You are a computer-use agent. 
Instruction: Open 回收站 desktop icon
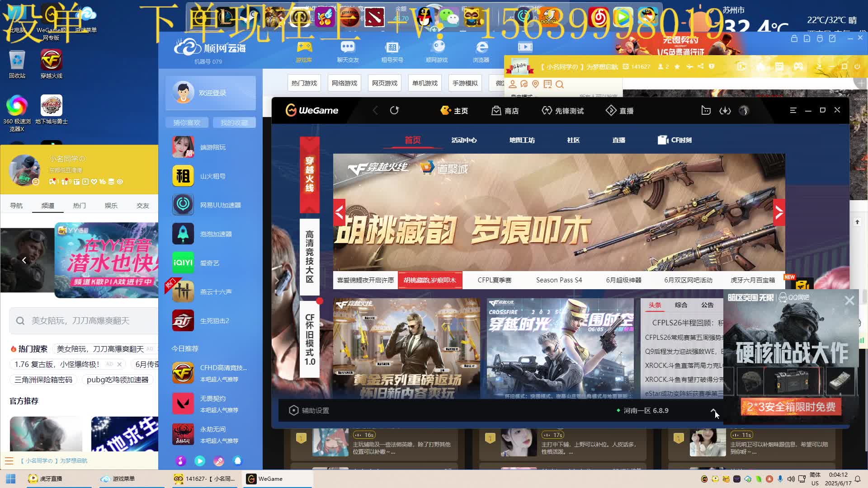pyautogui.click(x=17, y=64)
